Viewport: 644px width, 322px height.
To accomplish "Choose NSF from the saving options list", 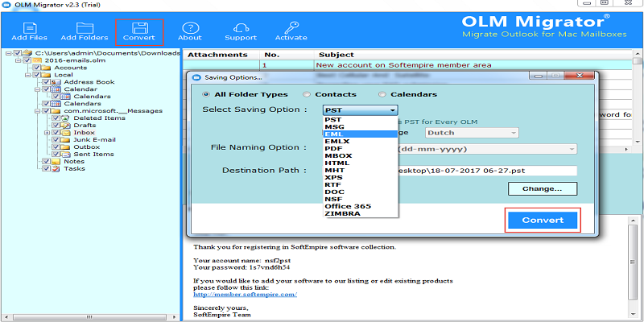I will [x=361, y=199].
